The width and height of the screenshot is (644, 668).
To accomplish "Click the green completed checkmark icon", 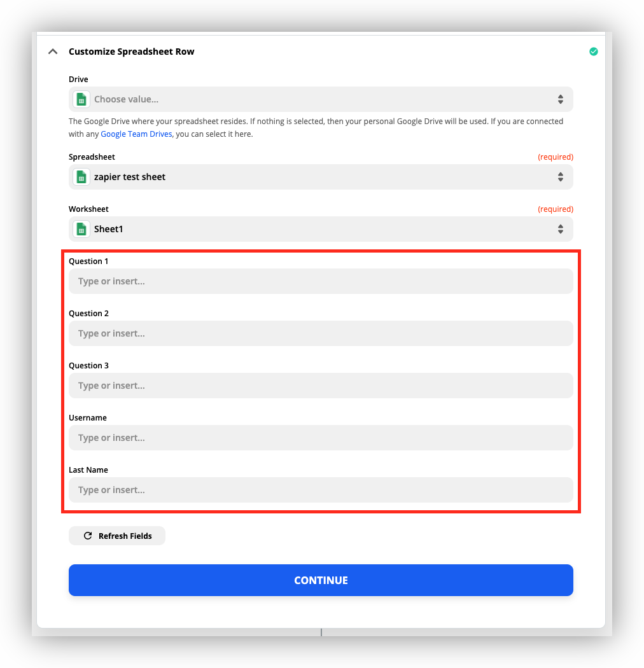I will click(593, 52).
